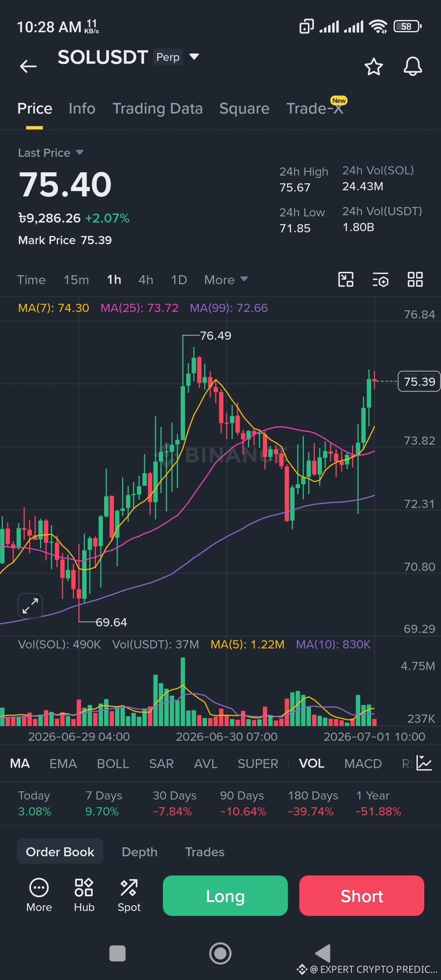
Task: Tap the +2.07% change value
Action: click(x=107, y=218)
